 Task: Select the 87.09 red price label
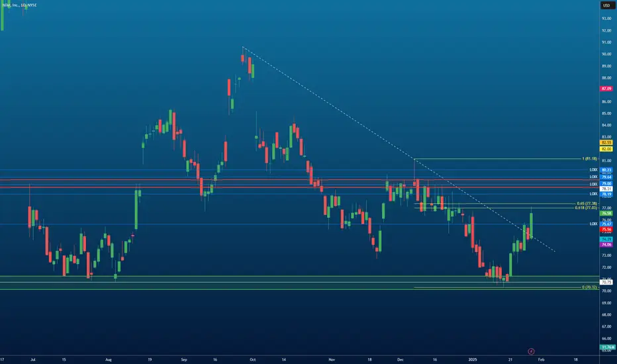point(606,89)
